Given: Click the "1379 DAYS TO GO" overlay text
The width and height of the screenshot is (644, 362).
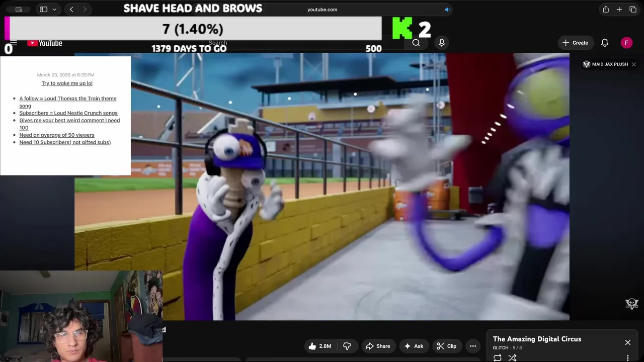Looking at the screenshot, I should coord(189,48).
